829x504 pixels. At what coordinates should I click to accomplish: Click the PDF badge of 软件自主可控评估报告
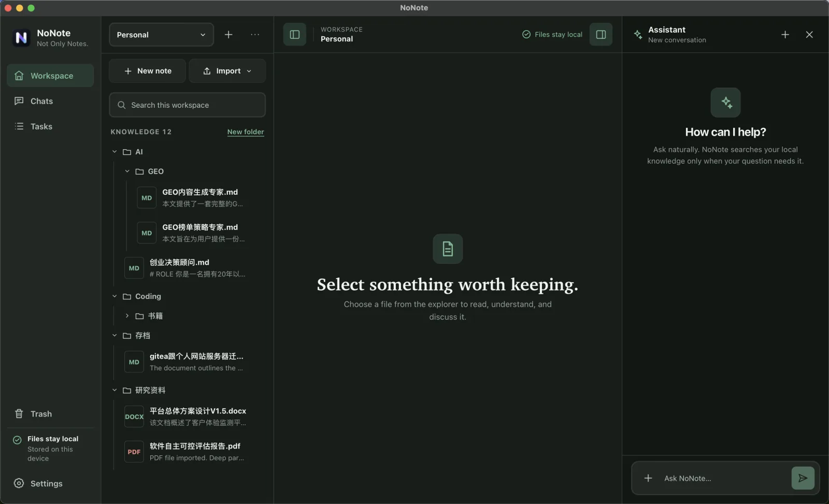pos(134,452)
